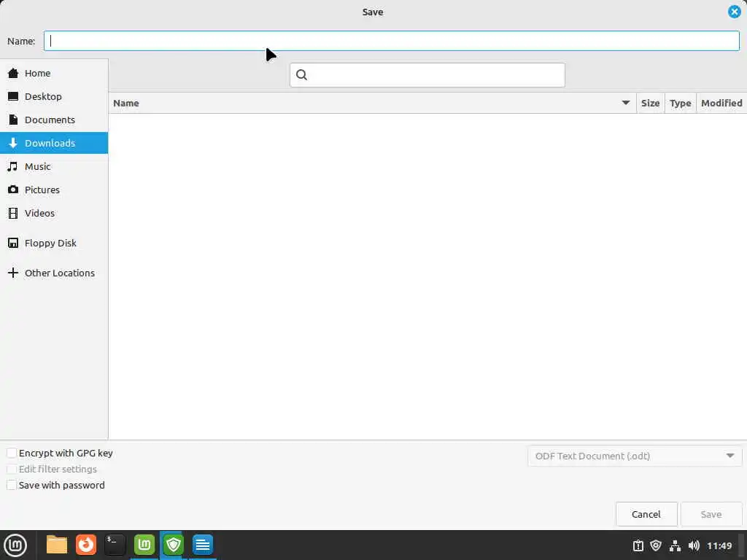Click the Home house icon in sidebar
Viewport: 747px width, 560px height.
pyautogui.click(x=13, y=73)
